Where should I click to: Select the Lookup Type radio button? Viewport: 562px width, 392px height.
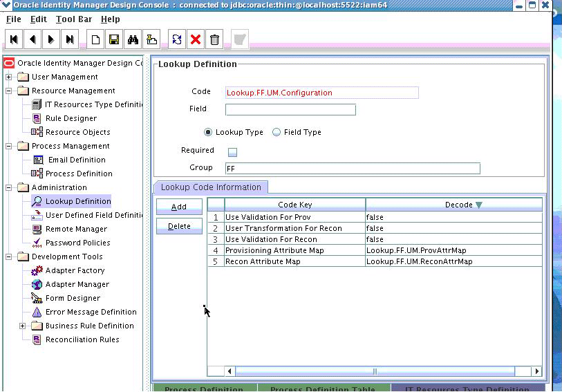[x=207, y=132]
